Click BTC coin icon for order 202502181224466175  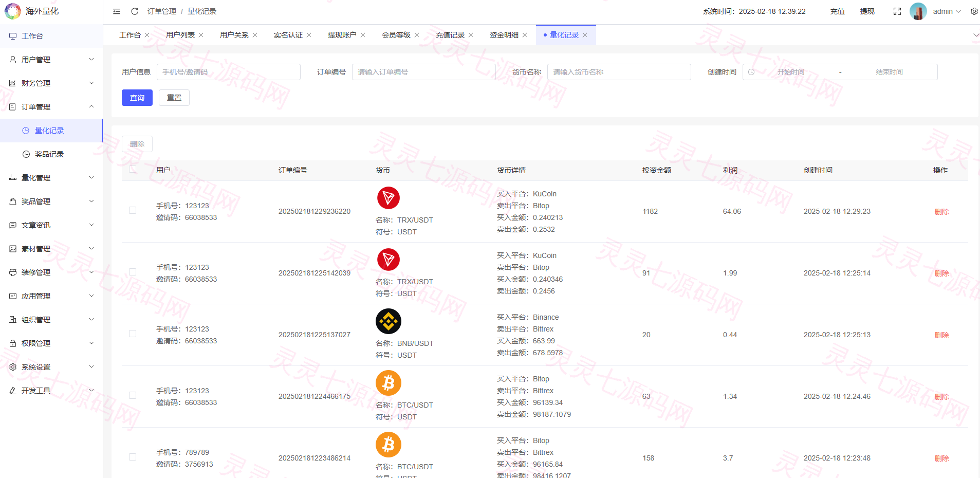click(x=389, y=383)
